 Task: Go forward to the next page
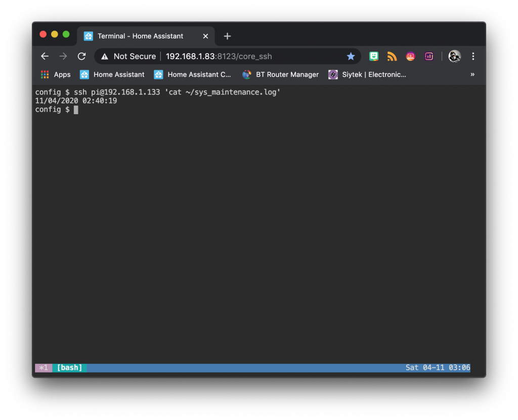63,56
